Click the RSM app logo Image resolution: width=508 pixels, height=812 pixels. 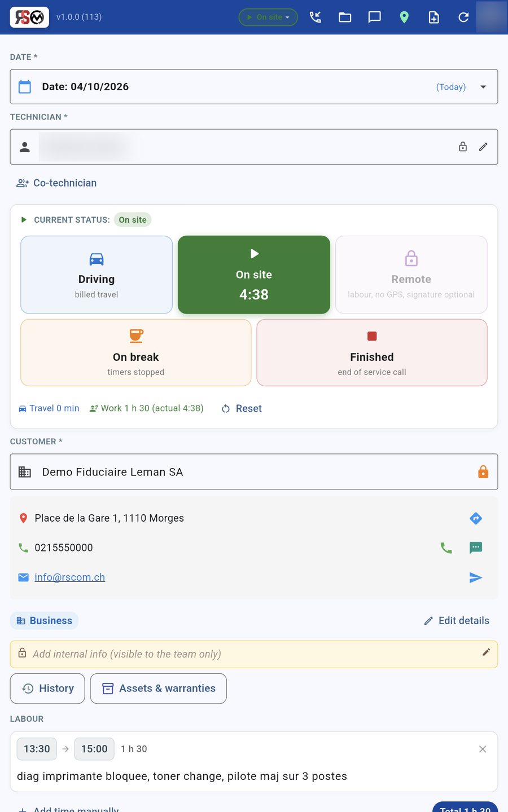29,17
